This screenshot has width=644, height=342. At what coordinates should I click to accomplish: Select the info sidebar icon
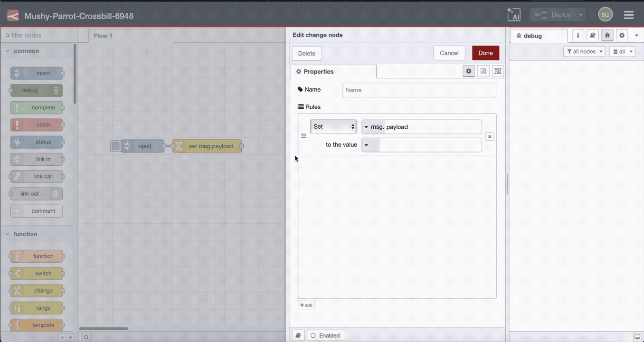pyautogui.click(x=578, y=35)
